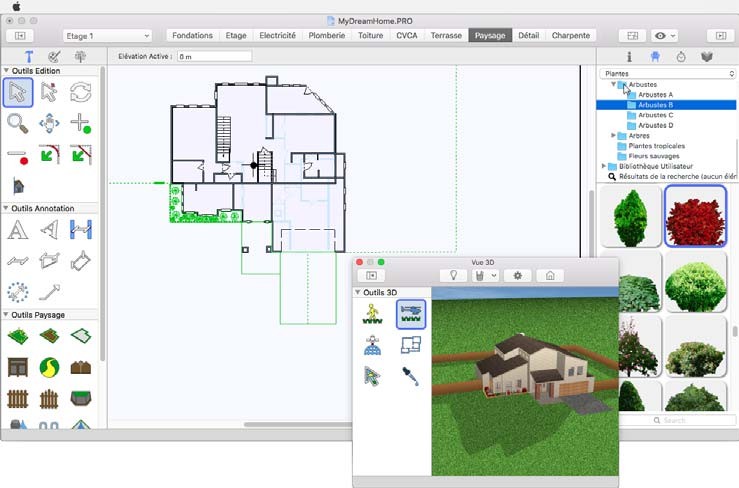Toggle the sidebar button in Vue 3D window
The height and width of the screenshot is (488, 739).
click(371, 275)
